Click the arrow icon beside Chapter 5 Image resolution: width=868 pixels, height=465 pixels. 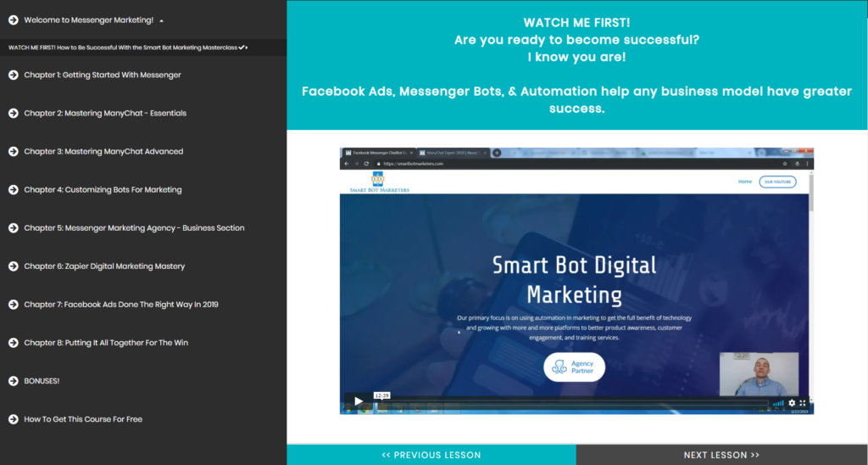(14, 227)
